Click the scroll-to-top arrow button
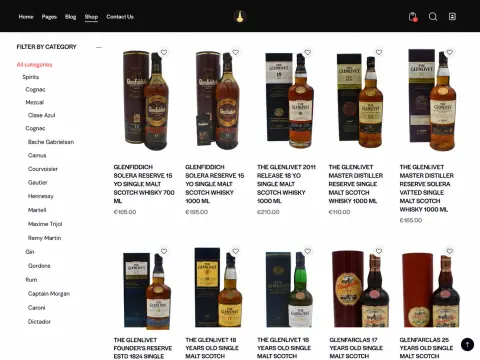This screenshot has height=360, width=480. (467, 344)
